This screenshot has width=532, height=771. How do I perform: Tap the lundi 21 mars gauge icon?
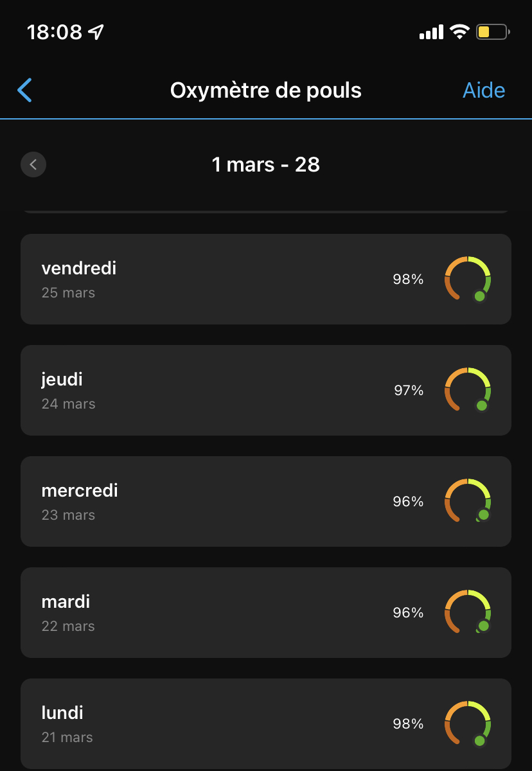coord(468,723)
